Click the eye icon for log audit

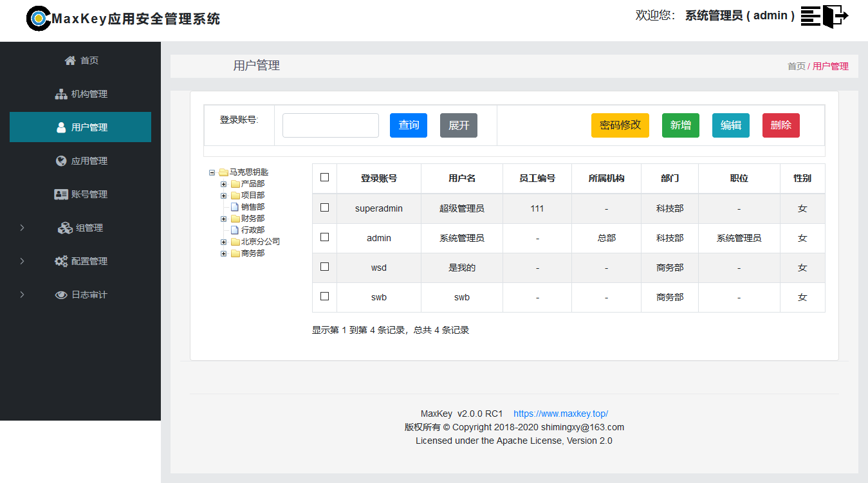click(61, 295)
